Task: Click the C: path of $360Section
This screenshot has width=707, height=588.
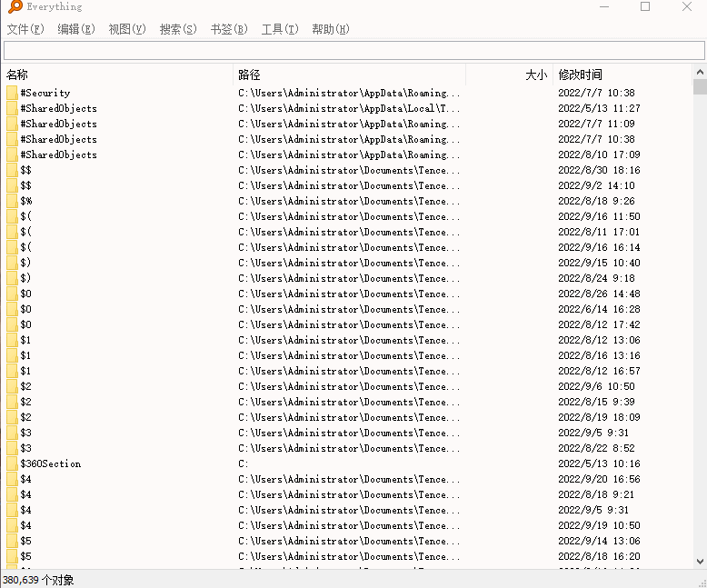Action: tap(243, 463)
